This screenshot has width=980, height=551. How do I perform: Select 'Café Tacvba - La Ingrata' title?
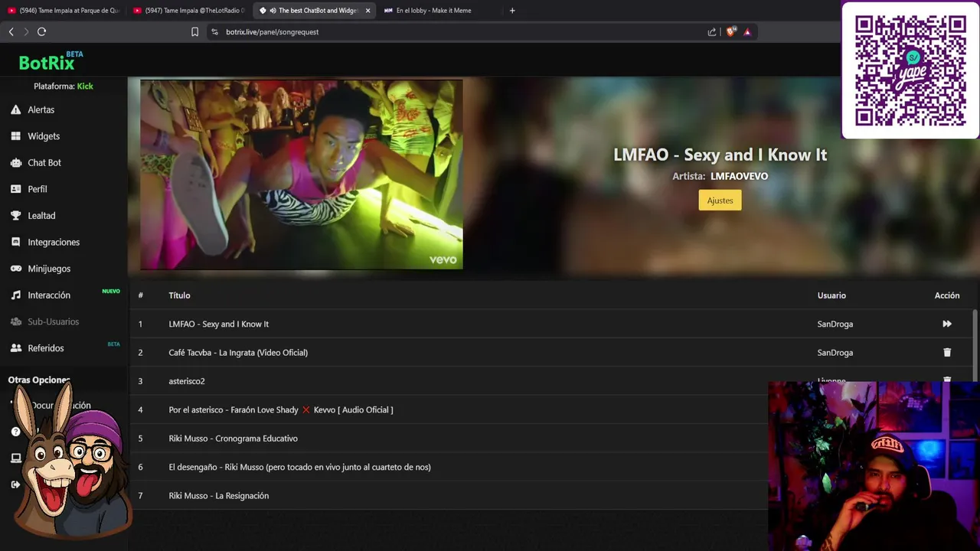click(x=238, y=353)
